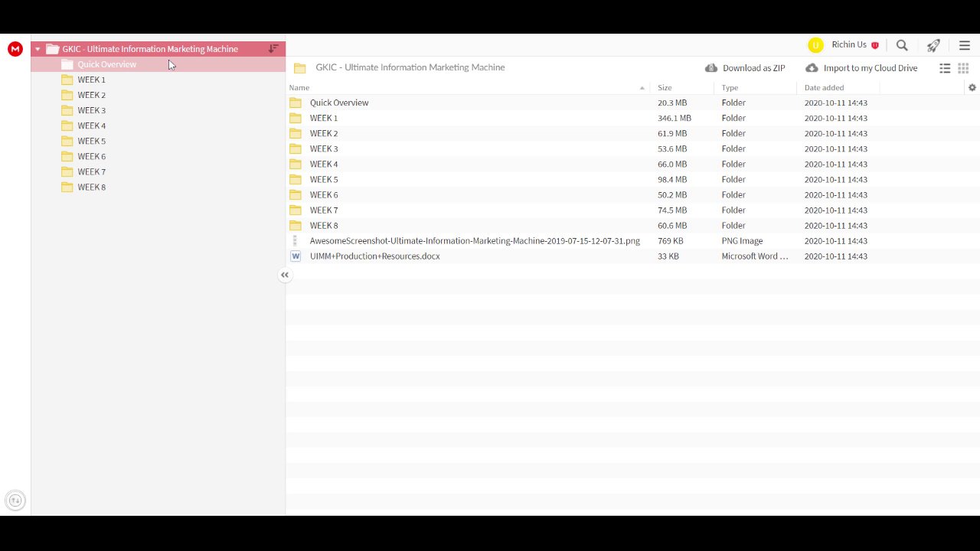
Task: Click the 98.4 MB size cell
Action: [671, 179]
